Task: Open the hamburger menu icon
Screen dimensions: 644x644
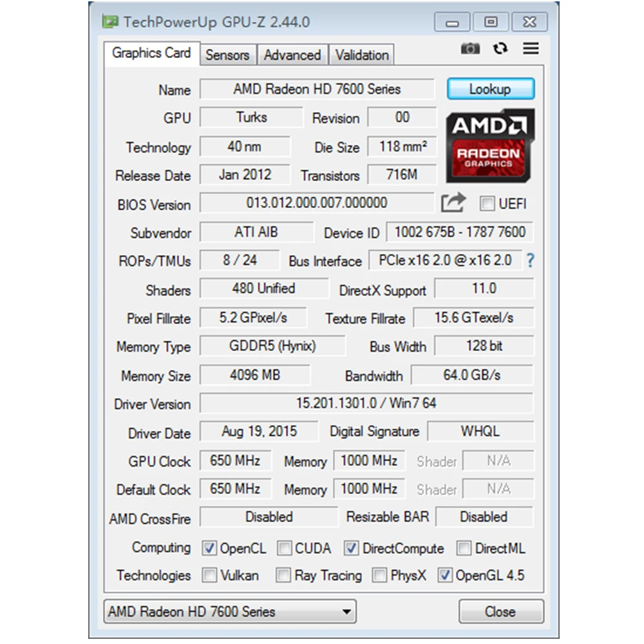Action: tap(531, 48)
